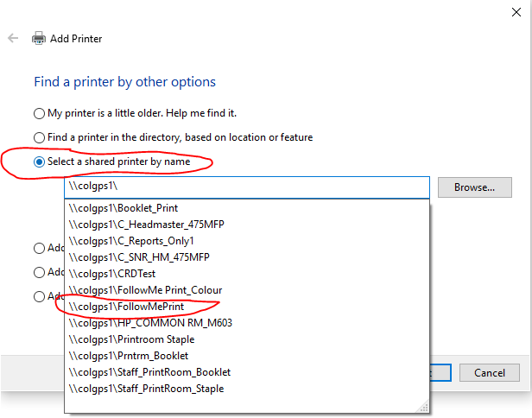Choose \\colgps1\HP_COMMON RM_M603 printer
Image resolution: width=532 pixels, height=418 pixels.
[150, 323]
